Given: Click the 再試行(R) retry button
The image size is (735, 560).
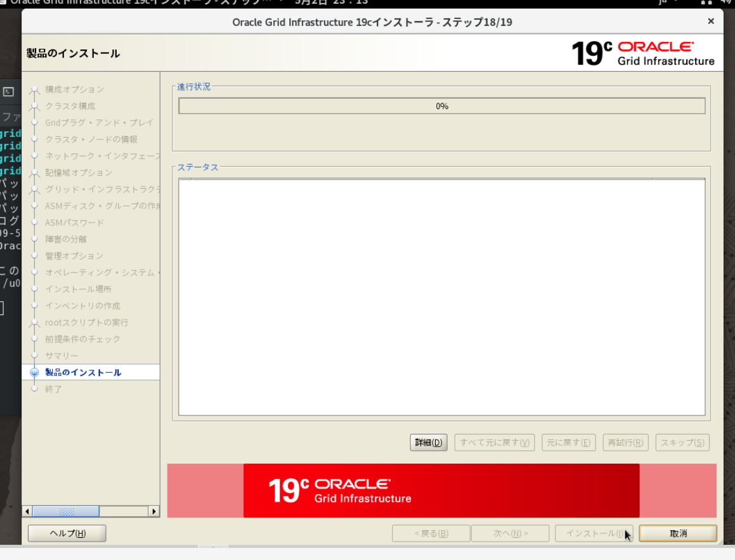Looking at the screenshot, I should click(x=625, y=443).
